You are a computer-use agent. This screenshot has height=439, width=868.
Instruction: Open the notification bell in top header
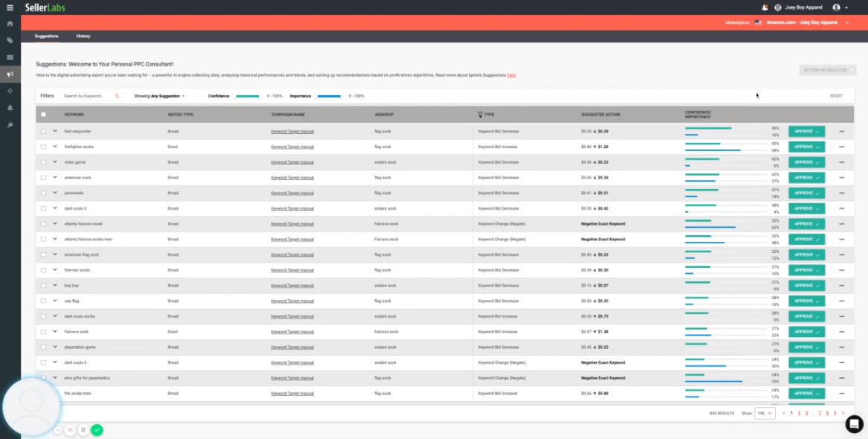[765, 7]
